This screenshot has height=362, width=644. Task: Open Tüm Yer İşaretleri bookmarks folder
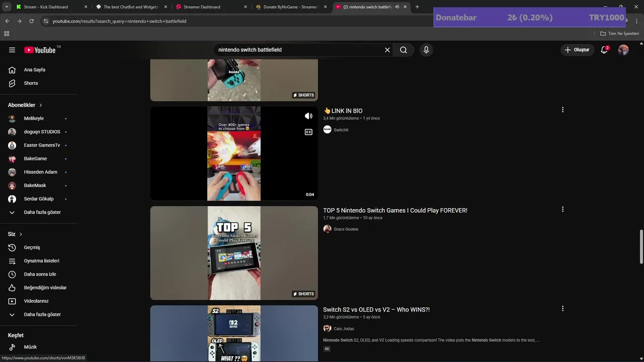point(619,34)
